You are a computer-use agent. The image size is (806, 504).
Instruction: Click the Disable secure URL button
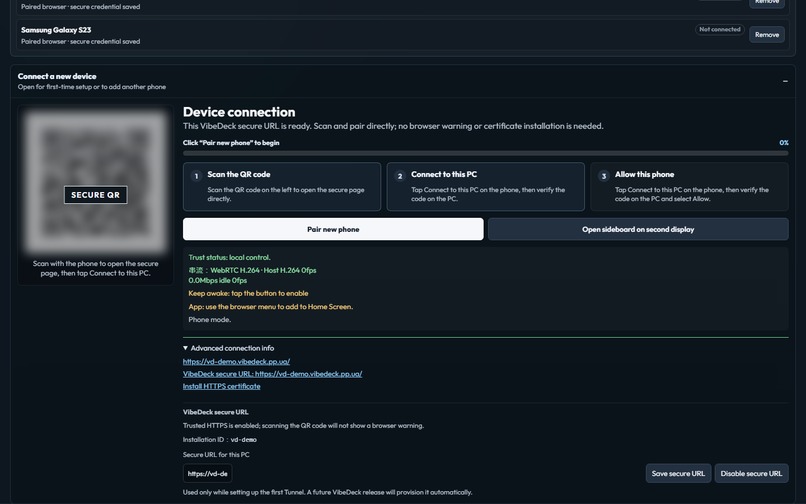(751, 474)
